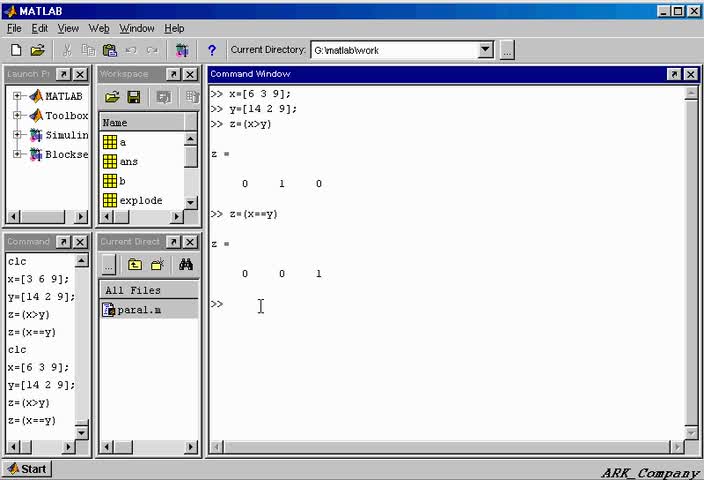Click the Help question mark icon

pos(211,50)
